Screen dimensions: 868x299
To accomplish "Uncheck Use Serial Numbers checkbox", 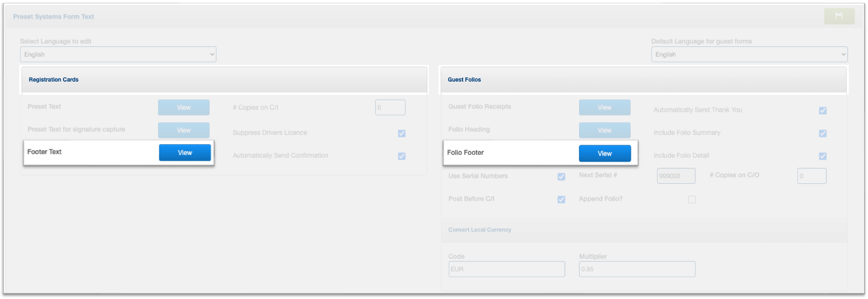I will pyautogui.click(x=562, y=177).
